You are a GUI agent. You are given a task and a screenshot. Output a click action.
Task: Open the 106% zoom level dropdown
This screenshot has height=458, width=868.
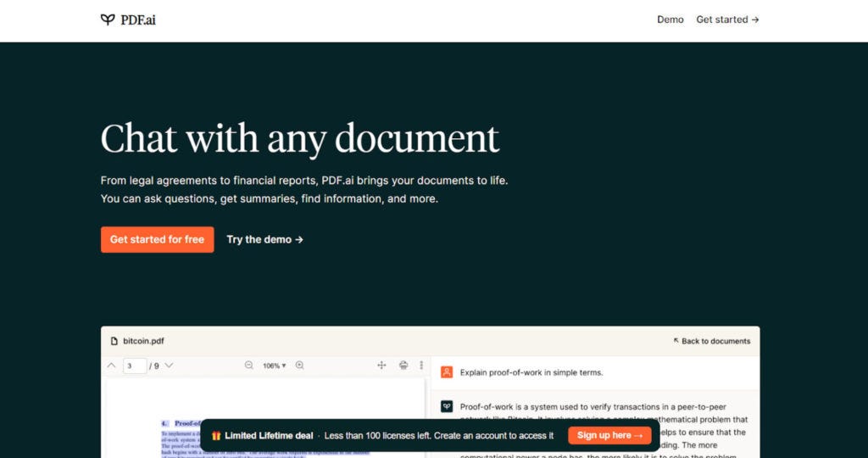(275, 366)
